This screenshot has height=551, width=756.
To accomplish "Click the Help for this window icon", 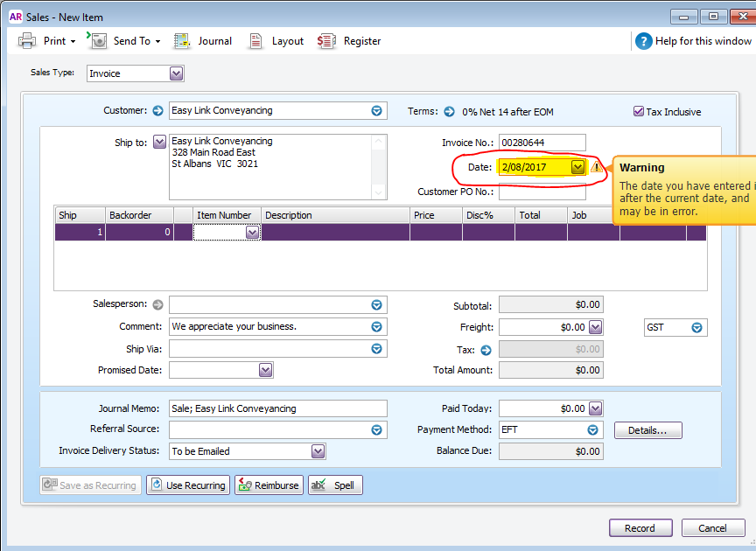I will tap(644, 41).
